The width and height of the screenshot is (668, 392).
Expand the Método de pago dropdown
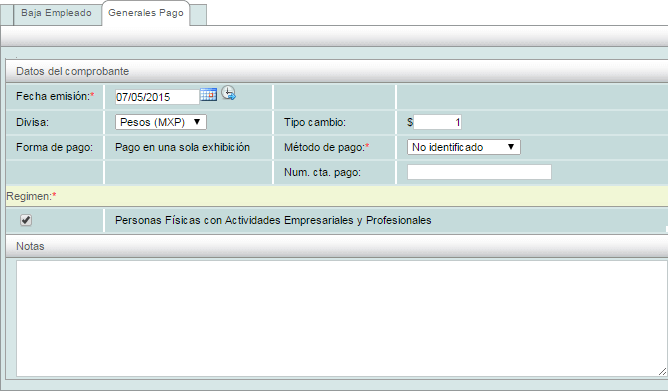click(464, 147)
